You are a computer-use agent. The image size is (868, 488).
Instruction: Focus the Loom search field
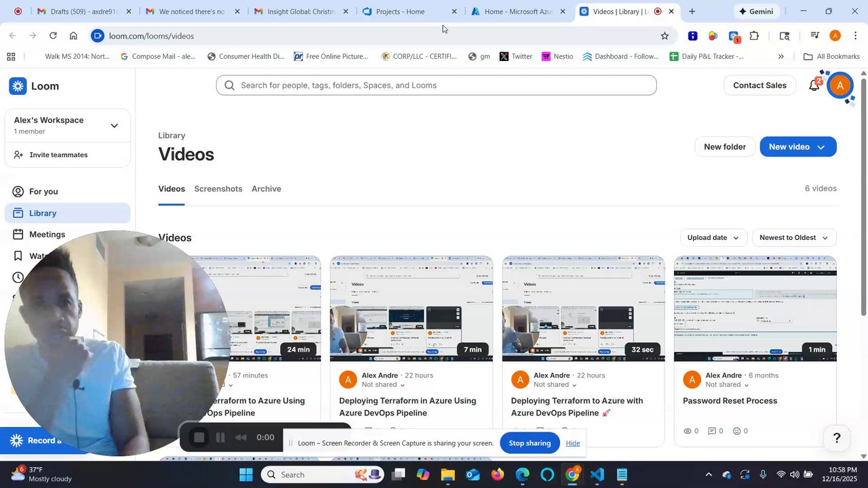[x=436, y=85]
